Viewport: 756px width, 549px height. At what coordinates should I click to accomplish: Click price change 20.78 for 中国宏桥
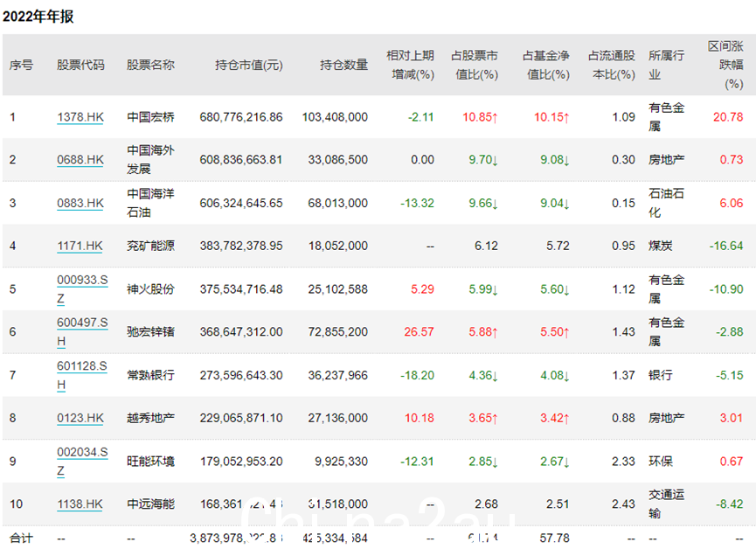tap(728, 117)
